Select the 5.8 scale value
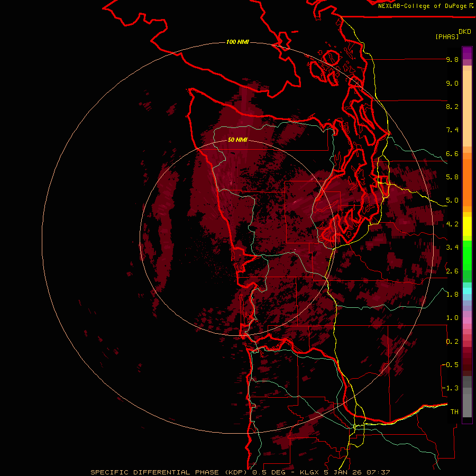This screenshot has height=476, width=476. [452, 177]
